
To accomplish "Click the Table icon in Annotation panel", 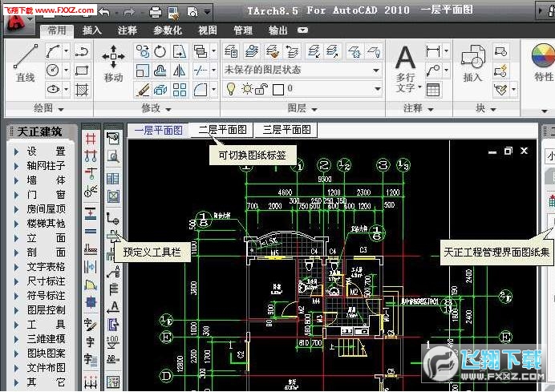I will 433,90.
